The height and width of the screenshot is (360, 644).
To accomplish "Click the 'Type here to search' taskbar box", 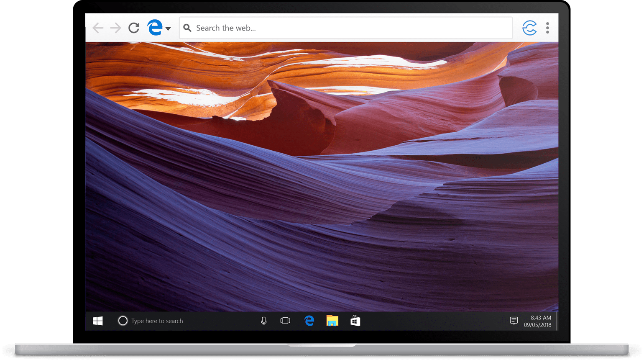I will pyautogui.click(x=157, y=321).
